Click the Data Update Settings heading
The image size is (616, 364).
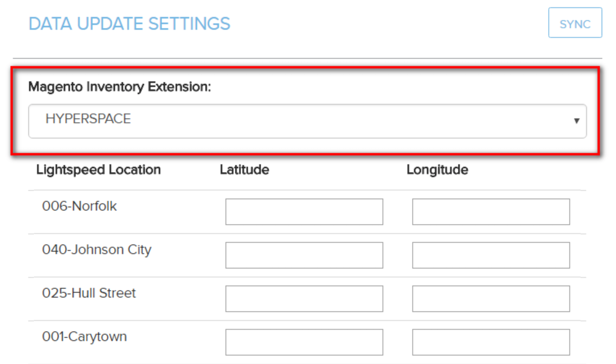coord(129,24)
